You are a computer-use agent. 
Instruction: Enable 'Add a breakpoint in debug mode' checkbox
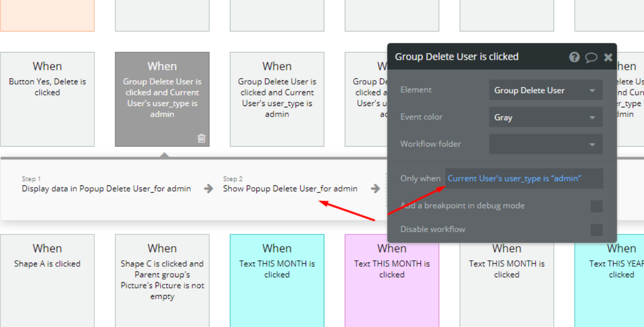596,206
